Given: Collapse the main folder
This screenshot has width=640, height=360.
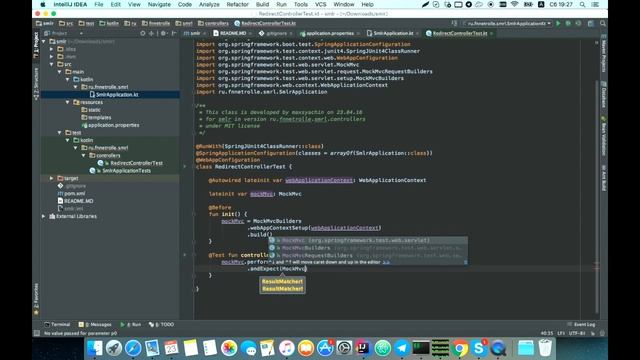Looking at the screenshot, I should click(x=60, y=72).
